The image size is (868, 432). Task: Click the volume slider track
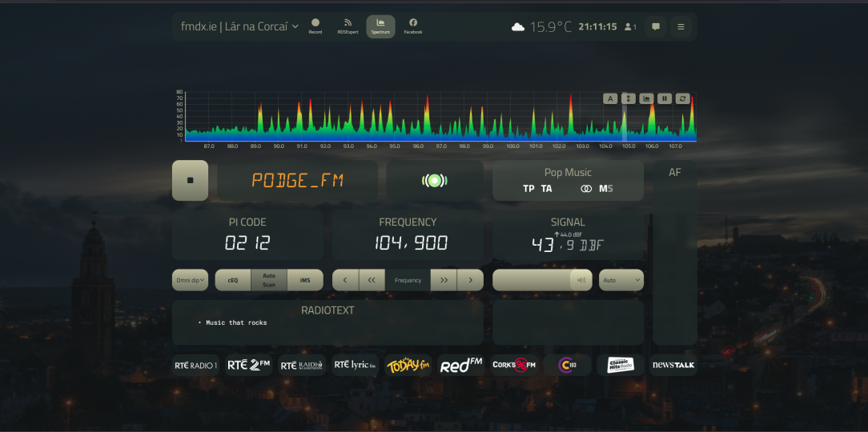tap(543, 280)
